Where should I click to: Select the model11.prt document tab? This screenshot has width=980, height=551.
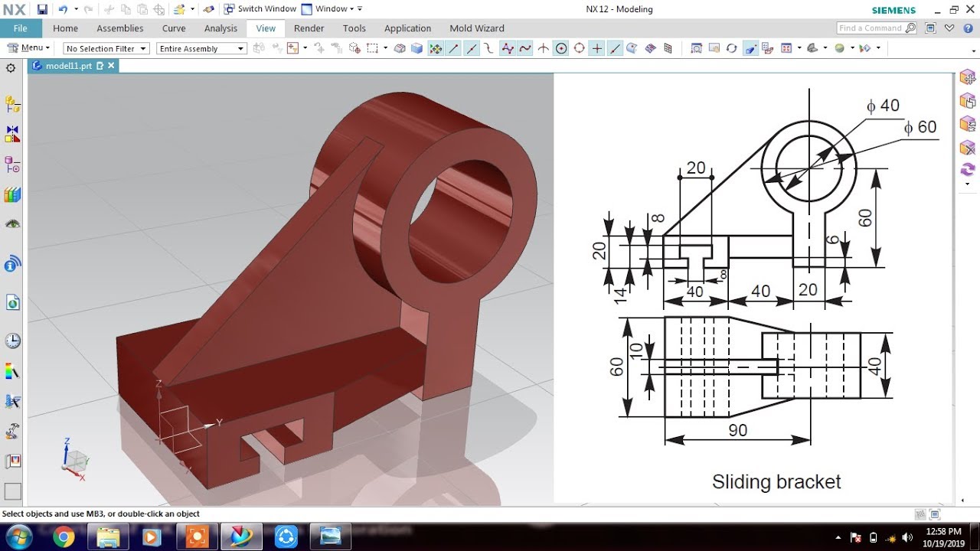[67, 66]
